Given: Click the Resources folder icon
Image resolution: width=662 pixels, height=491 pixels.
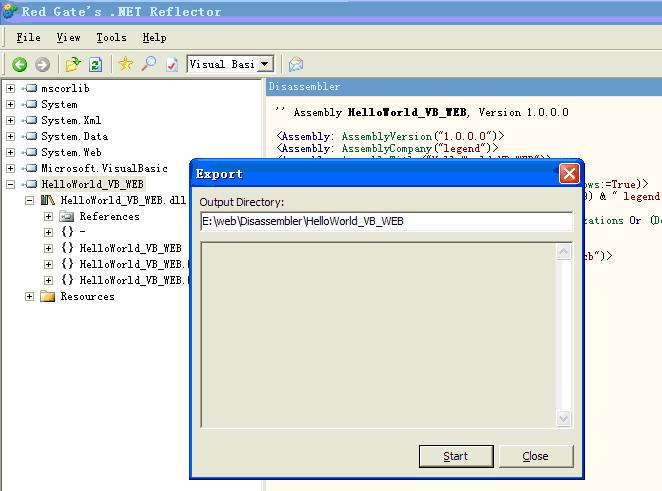Looking at the screenshot, I should (x=48, y=296).
